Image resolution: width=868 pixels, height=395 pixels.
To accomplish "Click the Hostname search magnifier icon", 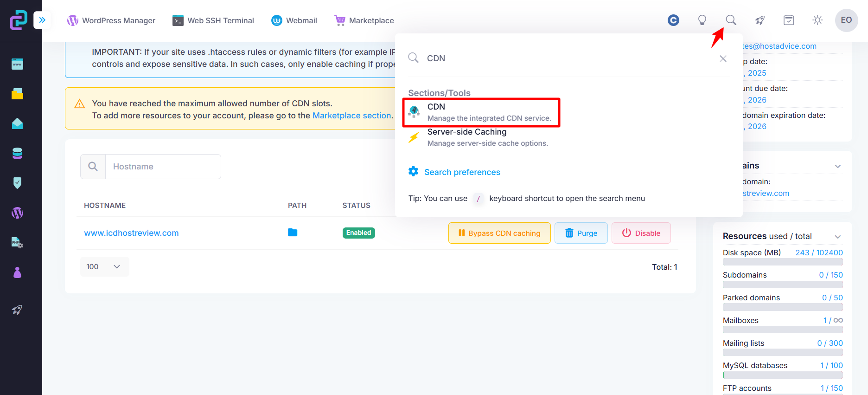I will 93,167.
